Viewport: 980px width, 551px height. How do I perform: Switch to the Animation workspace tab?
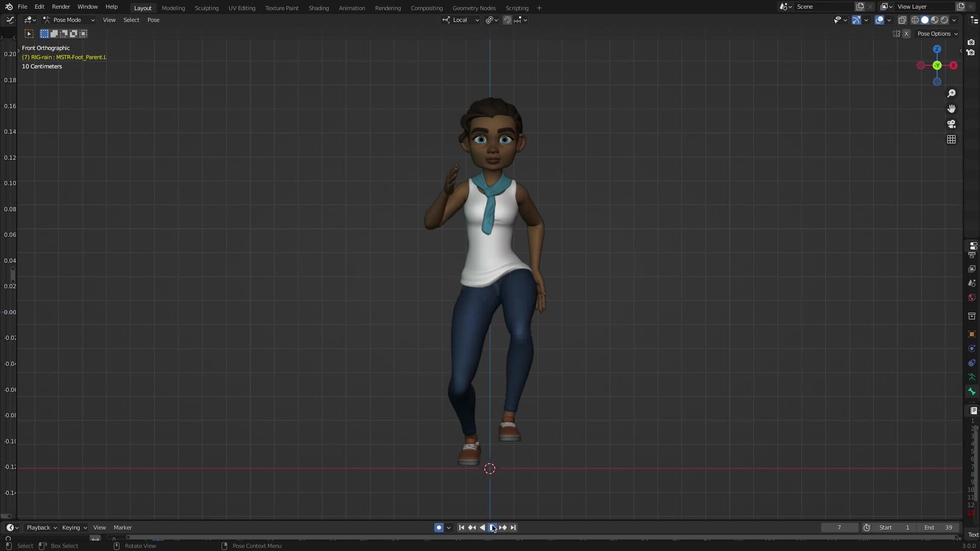click(352, 8)
